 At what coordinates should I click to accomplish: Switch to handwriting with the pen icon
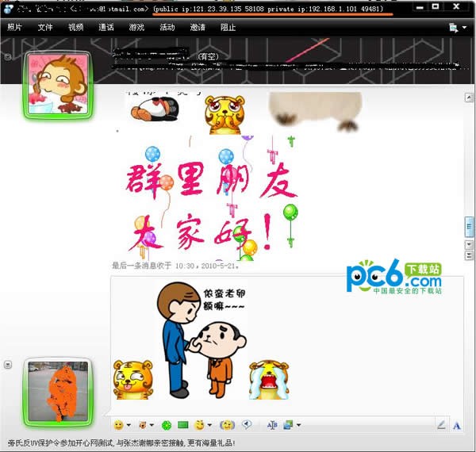coord(441,425)
